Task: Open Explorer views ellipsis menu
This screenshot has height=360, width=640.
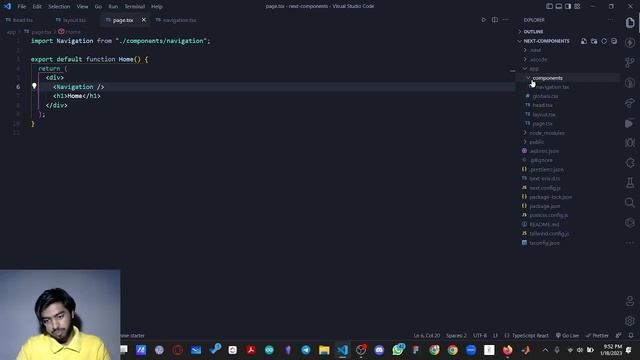Action: coord(611,20)
